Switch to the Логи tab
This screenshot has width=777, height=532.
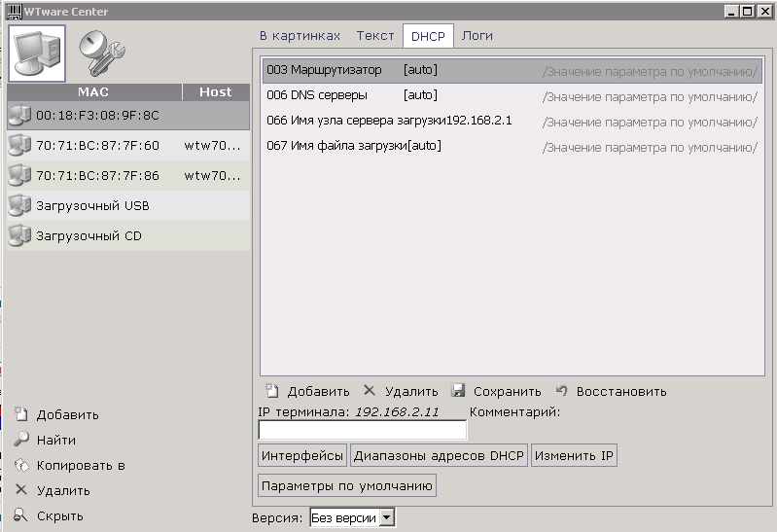pyautogui.click(x=477, y=36)
